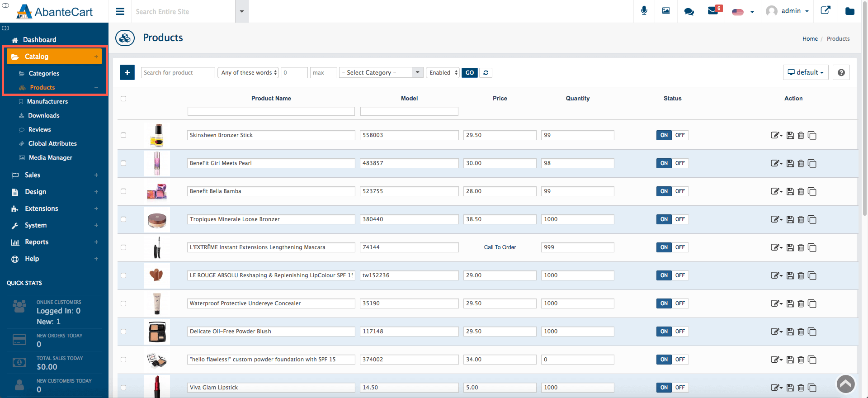Tick the select-all checkbox in table header

coord(123,99)
